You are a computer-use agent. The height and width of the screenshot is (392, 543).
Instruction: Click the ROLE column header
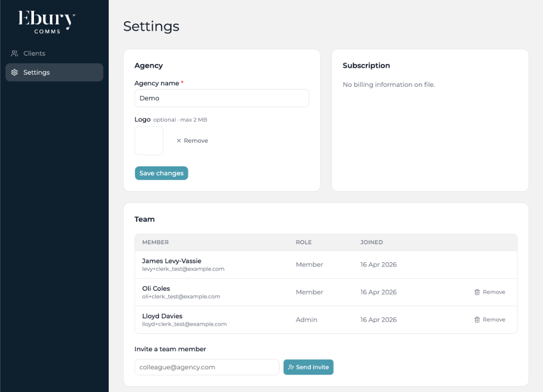click(x=304, y=242)
